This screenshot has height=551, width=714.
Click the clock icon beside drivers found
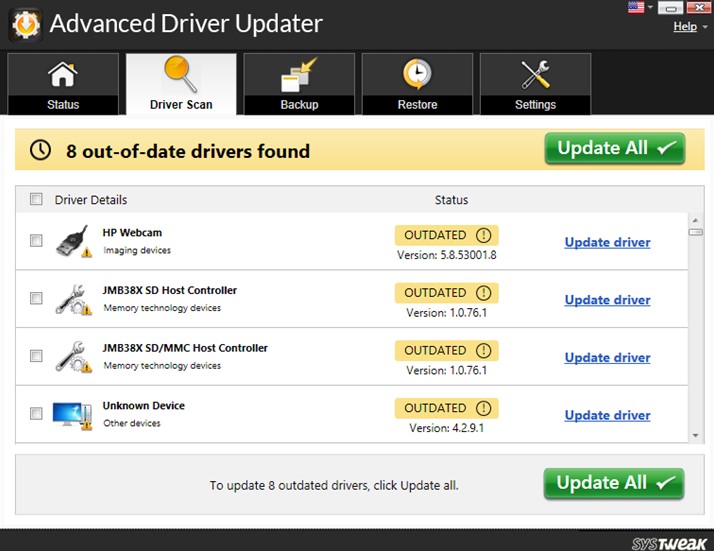coord(40,150)
